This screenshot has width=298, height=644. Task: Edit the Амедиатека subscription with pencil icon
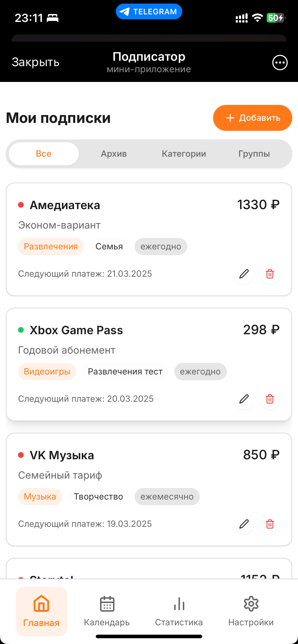244,274
